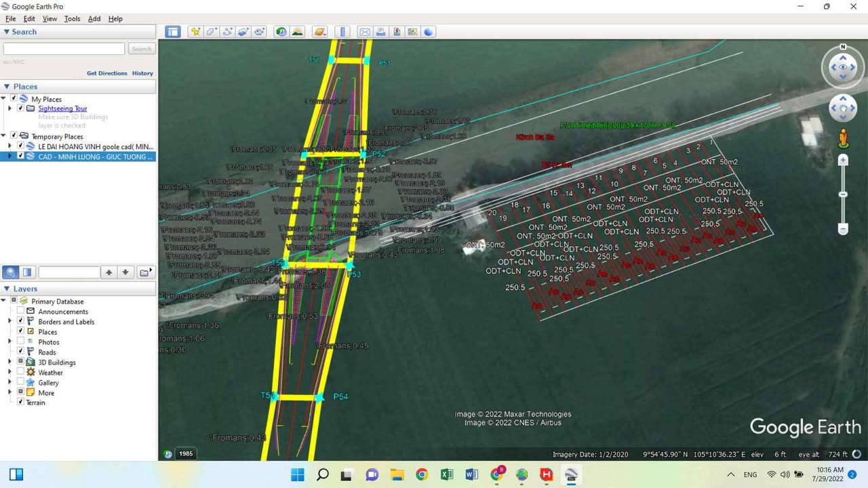Click the Add Placemark pushpin icon
The image size is (868, 488).
click(x=195, y=32)
